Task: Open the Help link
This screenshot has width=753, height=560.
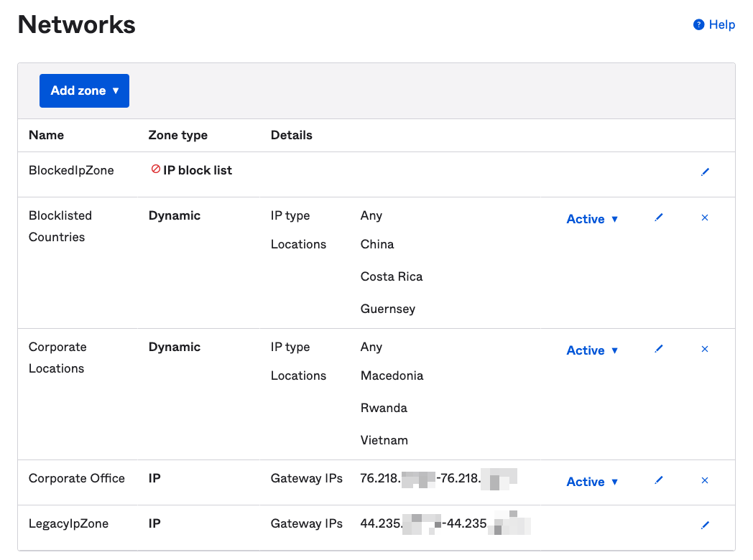Action: [x=714, y=24]
